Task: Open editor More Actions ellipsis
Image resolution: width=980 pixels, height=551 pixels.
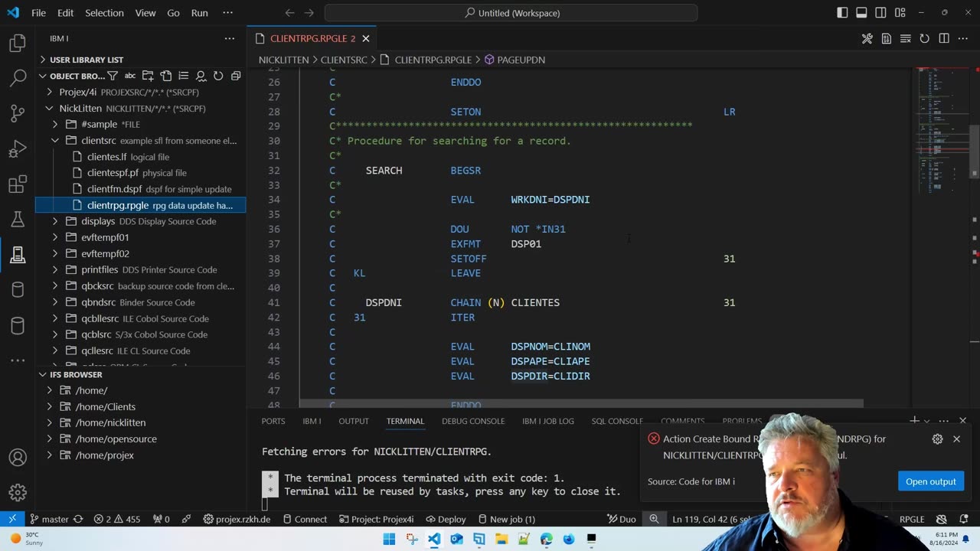Action: click(963, 38)
